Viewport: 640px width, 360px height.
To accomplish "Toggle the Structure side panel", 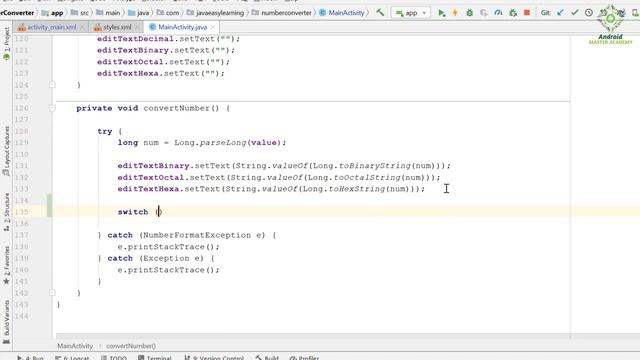I will (6, 212).
